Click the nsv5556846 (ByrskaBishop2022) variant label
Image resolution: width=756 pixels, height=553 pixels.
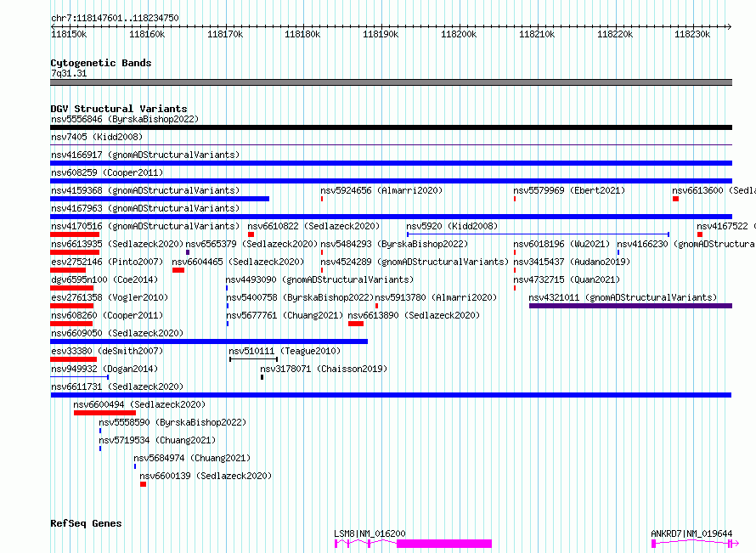click(125, 119)
